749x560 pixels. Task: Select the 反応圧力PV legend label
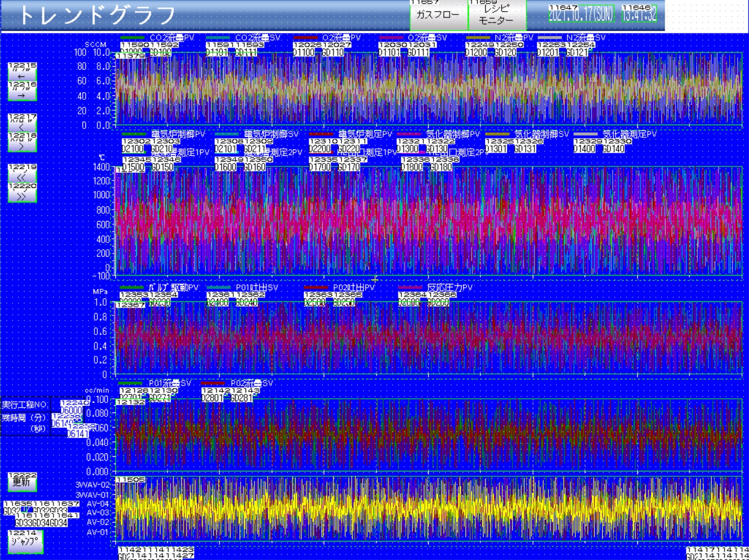click(x=450, y=288)
